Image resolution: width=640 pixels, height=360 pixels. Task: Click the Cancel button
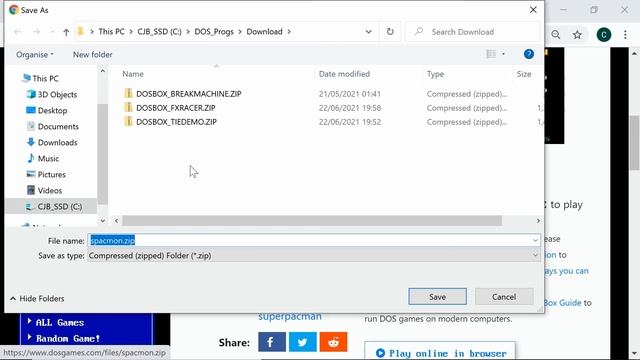(x=504, y=297)
